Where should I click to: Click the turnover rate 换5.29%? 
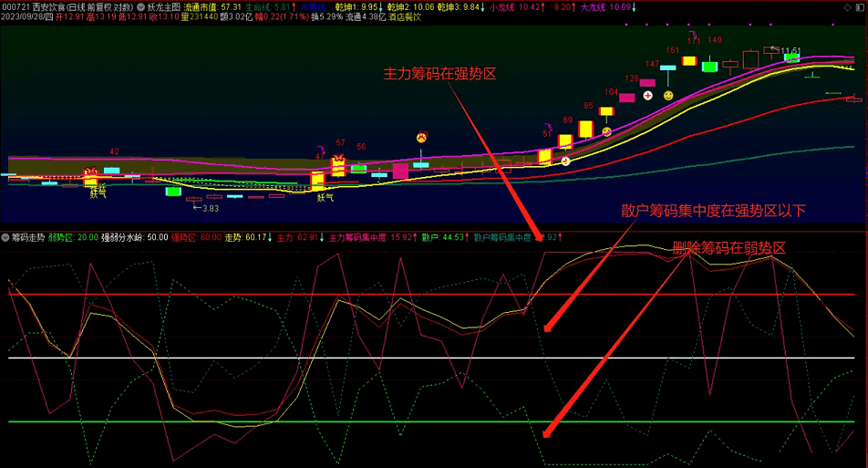point(327,17)
